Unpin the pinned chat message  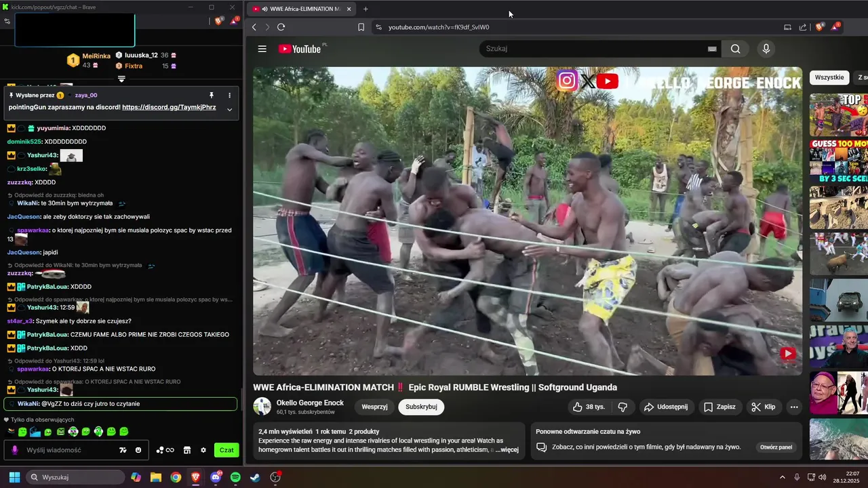coord(212,96)
